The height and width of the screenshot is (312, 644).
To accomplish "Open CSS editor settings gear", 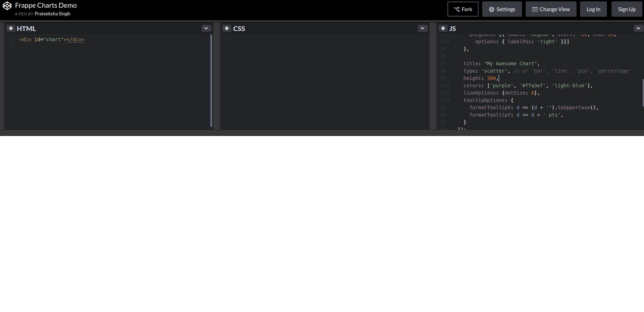I will point(227,28).
